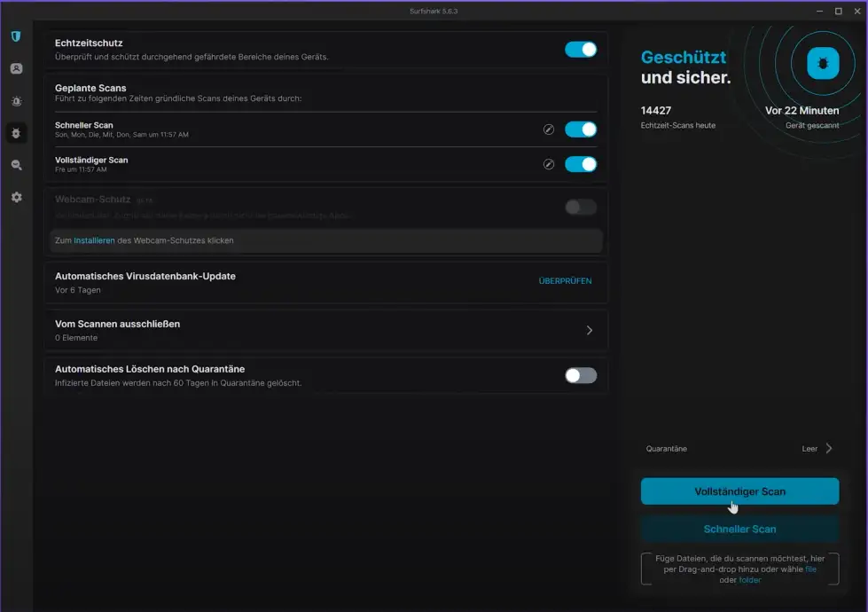The width and height of the screenshot is (868, 612).
Task: Edit the Vollständiger Scan schedule
Action: pos(549,164)
